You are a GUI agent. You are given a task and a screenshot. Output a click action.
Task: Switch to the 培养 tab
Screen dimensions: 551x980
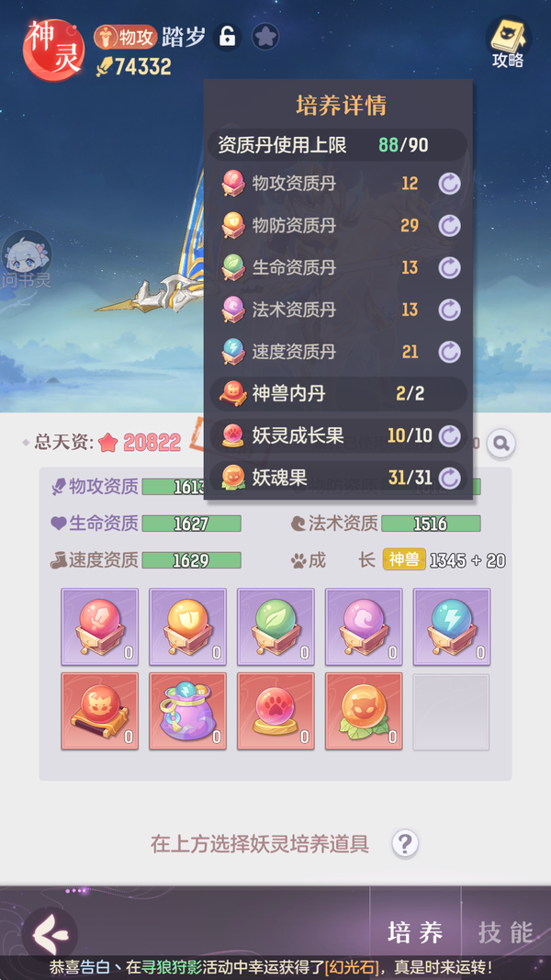tap(415, 932)
